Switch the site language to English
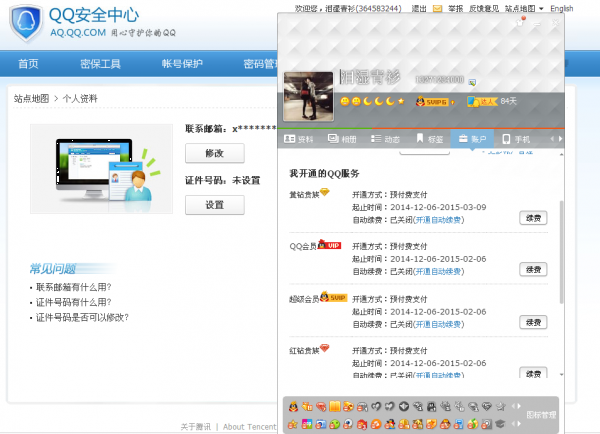600x434 pixels. pos(561,8)
